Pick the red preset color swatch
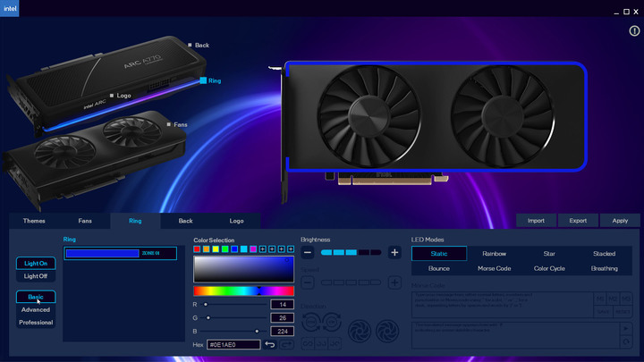The image size is (644, 362). (x=197, y=249)
